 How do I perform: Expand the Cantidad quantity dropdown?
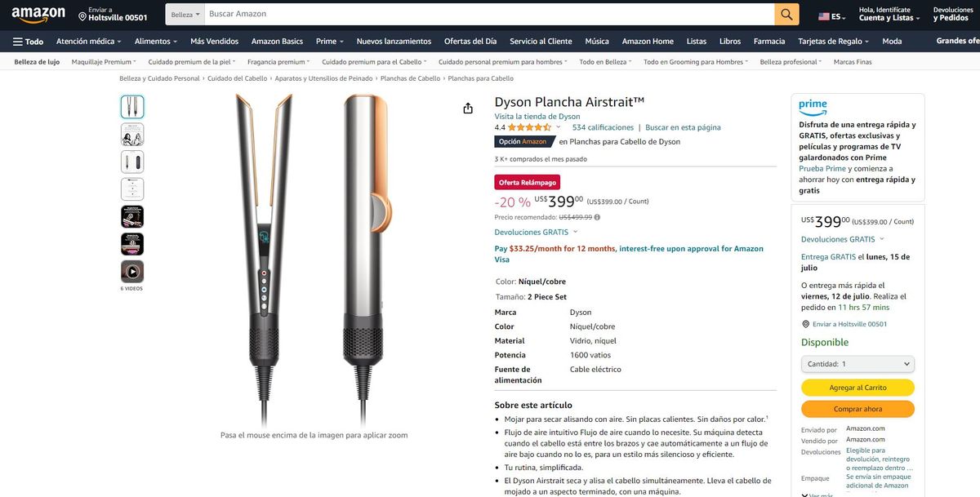pyautogui.click(x=857, y=364)
